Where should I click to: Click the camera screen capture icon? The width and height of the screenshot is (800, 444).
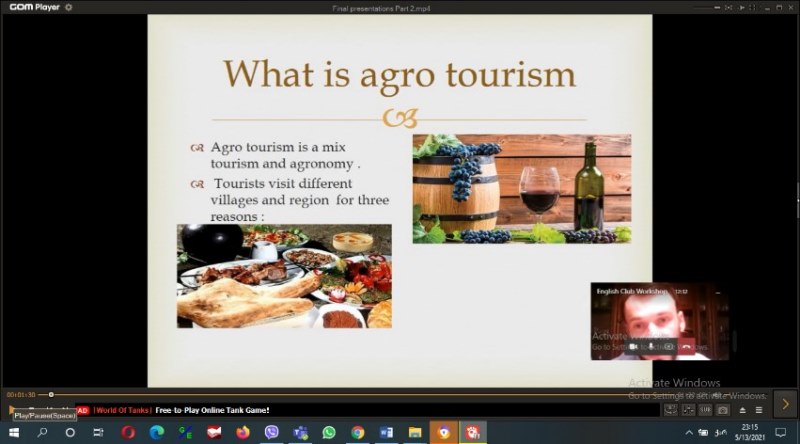coord(722,410)
